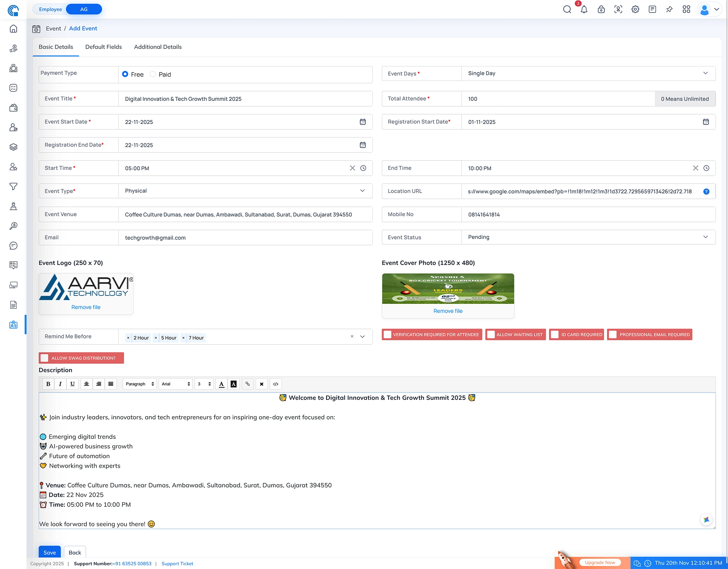Enable the ALLOW WAITING LIST checkbox
The height and width of the screenshot is (569, 728).
(491, 334)
